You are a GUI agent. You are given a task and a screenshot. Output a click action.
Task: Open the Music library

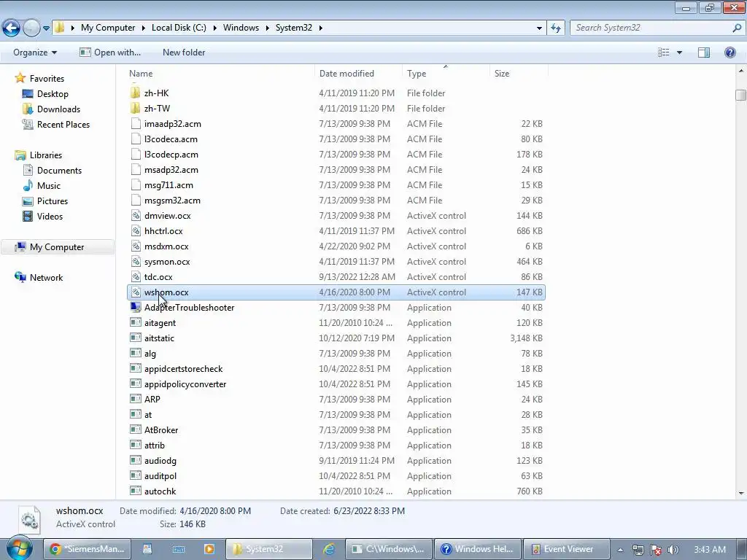49,186
